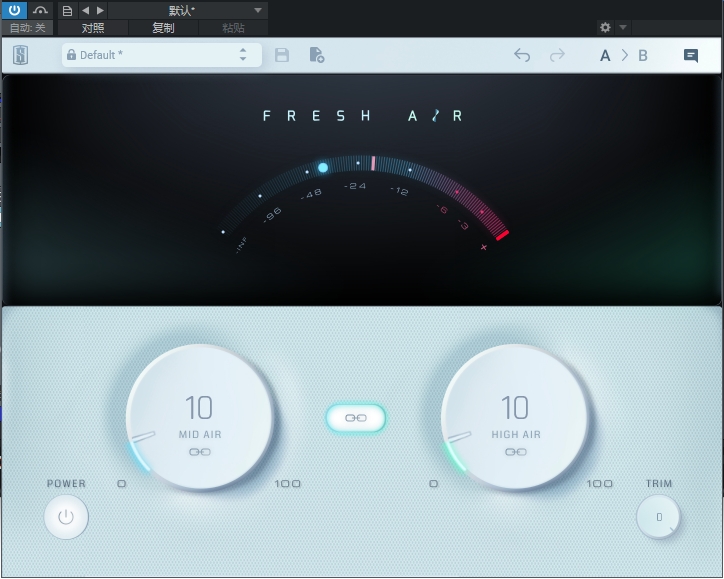The image size is (724, 579).
Task: Expand the host preset name dropdown
Action: click(x=258, y=10)
